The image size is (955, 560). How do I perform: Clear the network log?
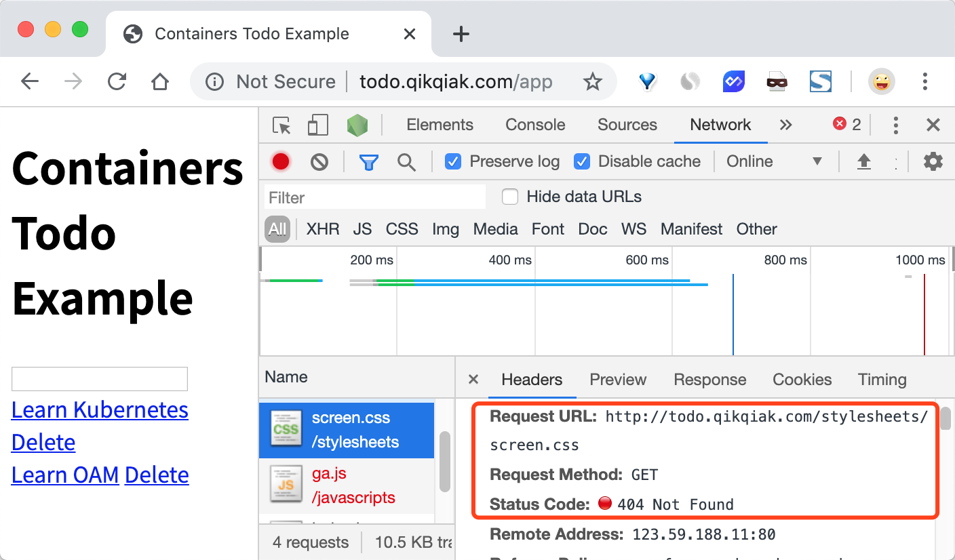tap(319, 161)
